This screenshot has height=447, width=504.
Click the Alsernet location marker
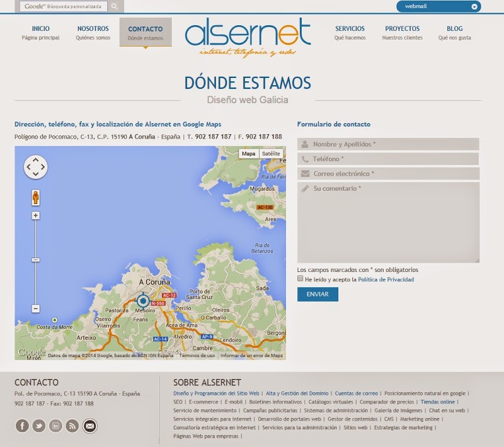144,301
